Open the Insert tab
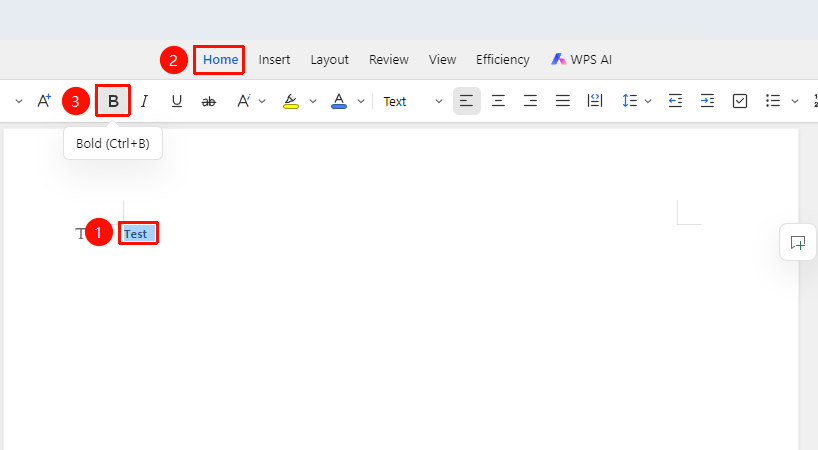Viewport: 818px width, 450px height. (274, 59)
